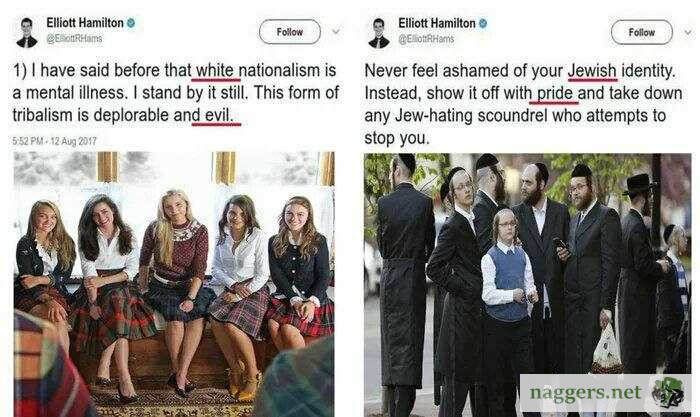
Task: Click the profile avatar on the right tweet
Action: (x=379, y=33)
